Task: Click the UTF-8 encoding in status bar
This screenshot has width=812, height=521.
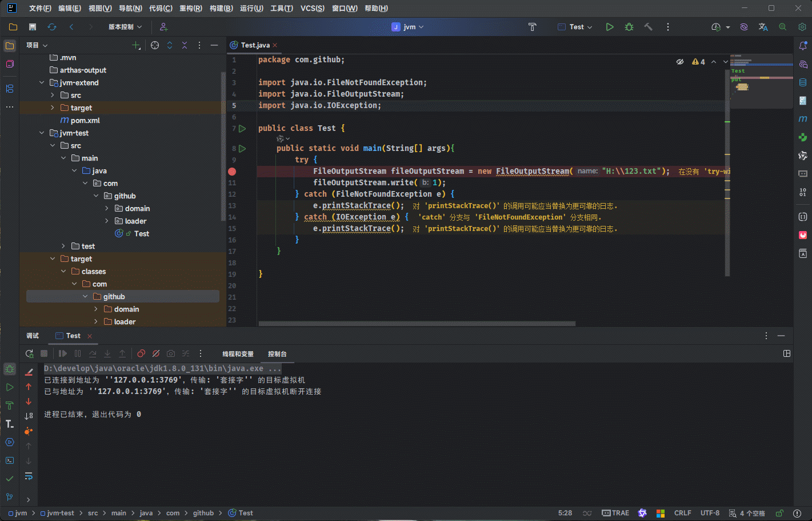Action: pos(710,513)
